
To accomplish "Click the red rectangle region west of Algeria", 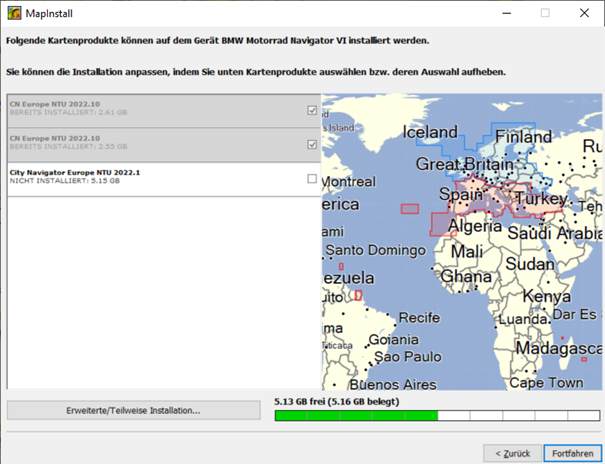I will tap(409, 209).
